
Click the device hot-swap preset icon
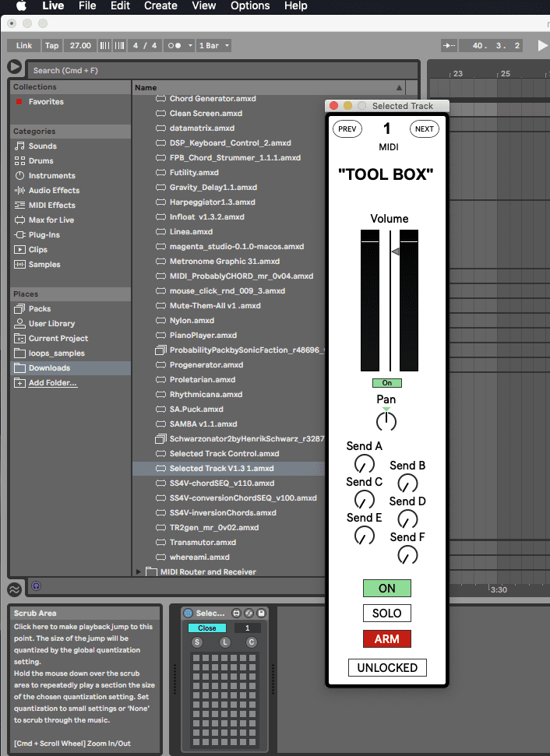coord(249,614)
